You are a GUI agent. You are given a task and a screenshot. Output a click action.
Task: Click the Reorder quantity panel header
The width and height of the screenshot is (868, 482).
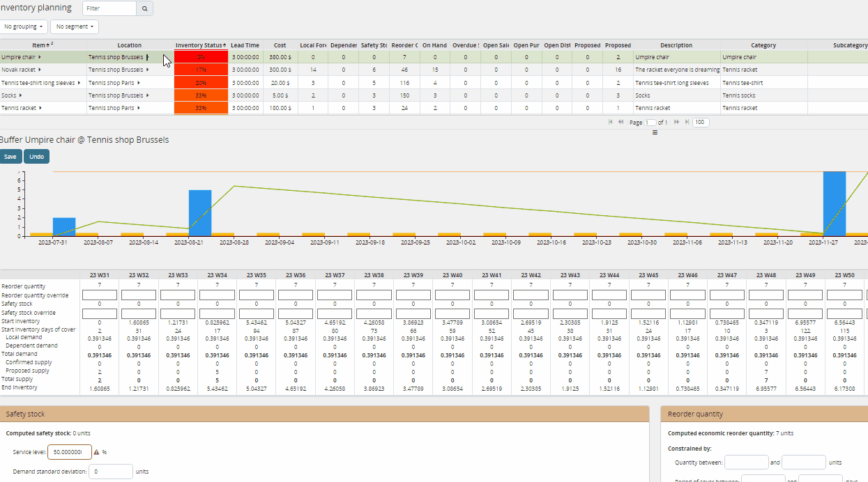764,414
